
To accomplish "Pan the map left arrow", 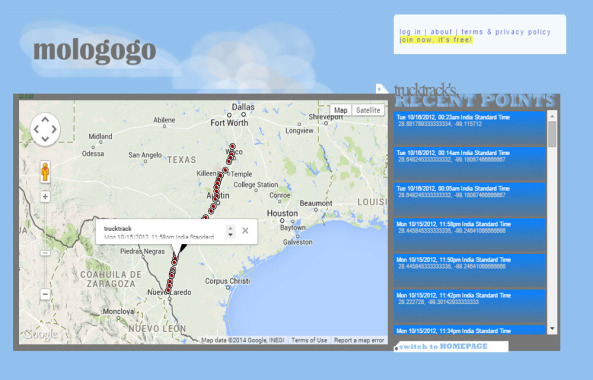I will (x=36, y=129).
